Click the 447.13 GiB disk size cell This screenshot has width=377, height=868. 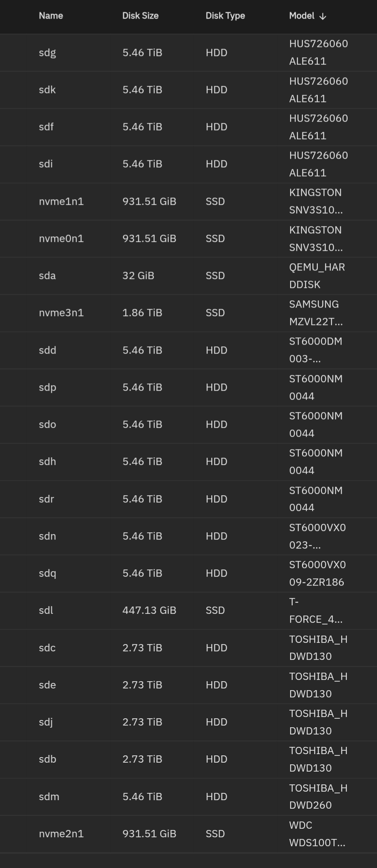pyautogui.click(x=149, y=610)
